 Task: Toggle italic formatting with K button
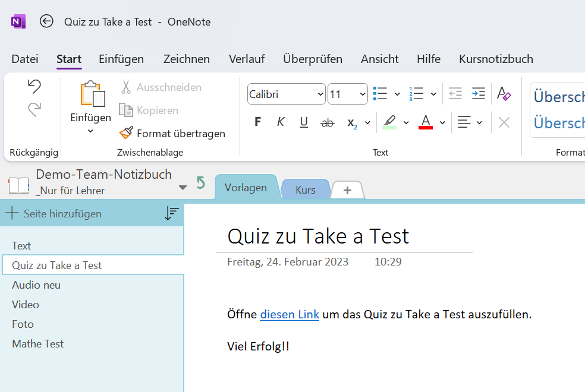281,122
